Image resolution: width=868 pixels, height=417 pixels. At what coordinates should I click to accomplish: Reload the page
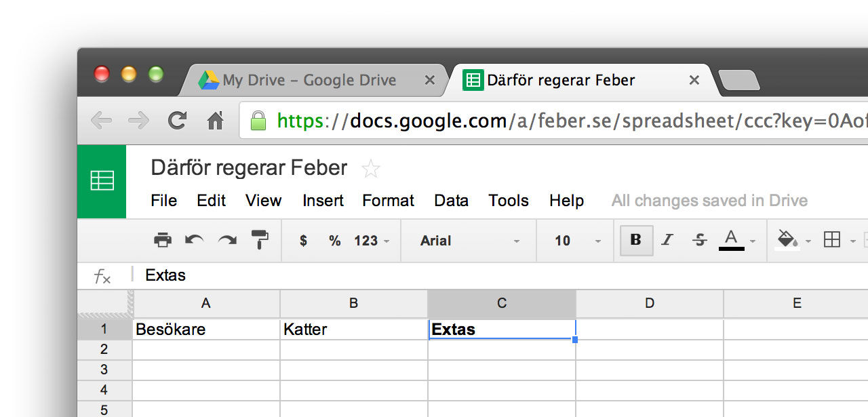[177, 121]
